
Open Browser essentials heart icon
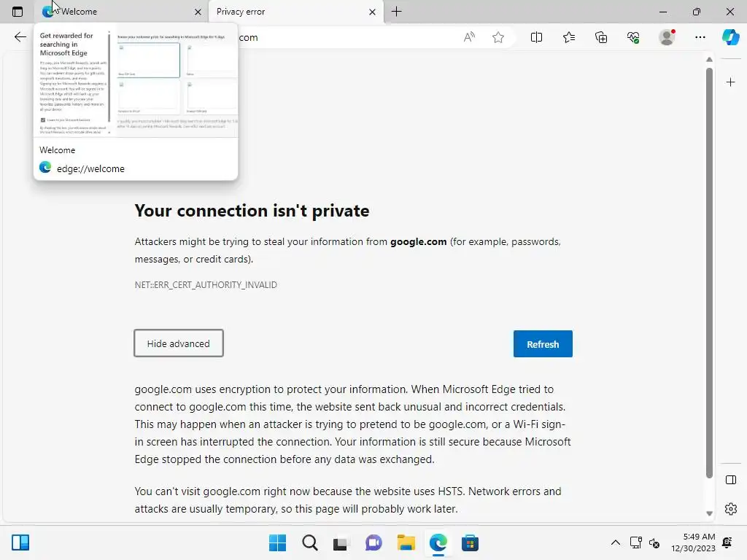(633, 37)
